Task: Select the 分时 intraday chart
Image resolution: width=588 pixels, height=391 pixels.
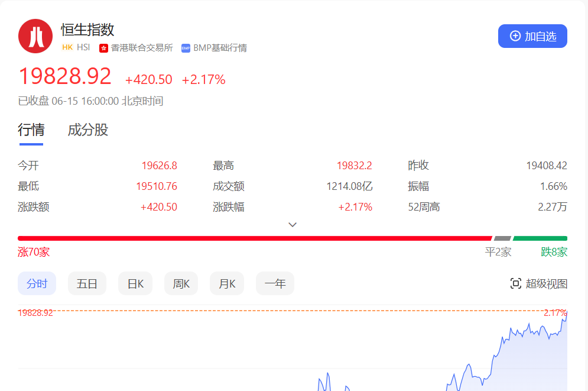Action: 37,284
